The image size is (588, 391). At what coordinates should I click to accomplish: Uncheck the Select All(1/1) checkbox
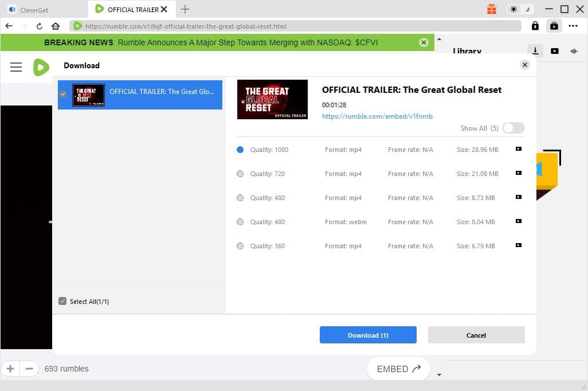pos(62,301)
